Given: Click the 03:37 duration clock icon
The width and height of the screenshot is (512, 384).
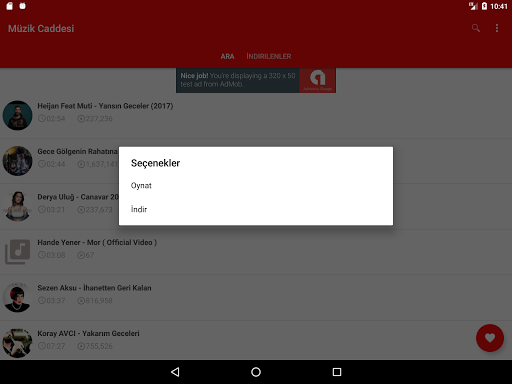Looking at the screenshot, I should 42,300.
